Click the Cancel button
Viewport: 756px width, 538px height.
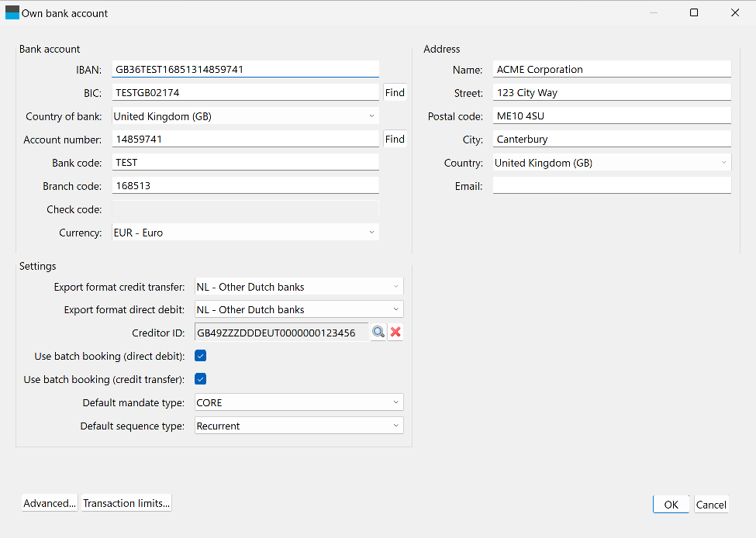click(711, 505)
